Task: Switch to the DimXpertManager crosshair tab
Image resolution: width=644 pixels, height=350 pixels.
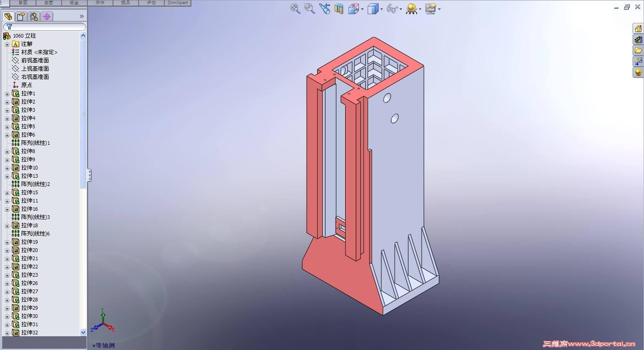Action: tap(47, 16)
